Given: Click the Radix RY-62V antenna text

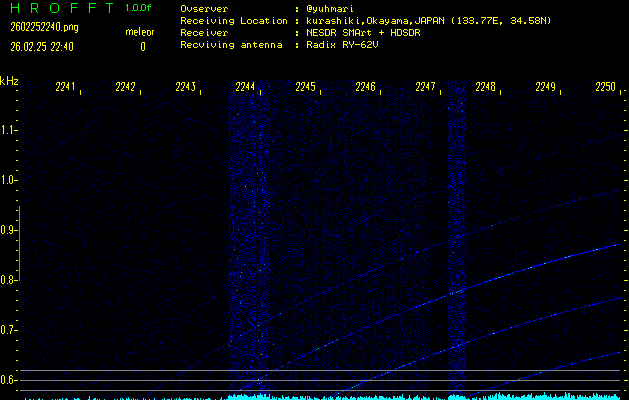Looking at the screenshot, I should [345, 45].
